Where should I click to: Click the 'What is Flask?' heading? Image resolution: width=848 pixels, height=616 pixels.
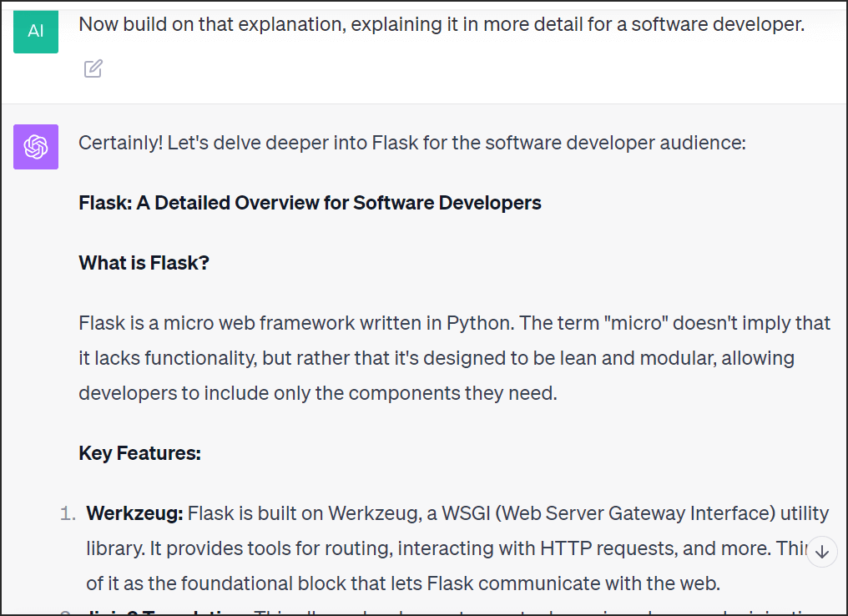click(x=144, y=263)
